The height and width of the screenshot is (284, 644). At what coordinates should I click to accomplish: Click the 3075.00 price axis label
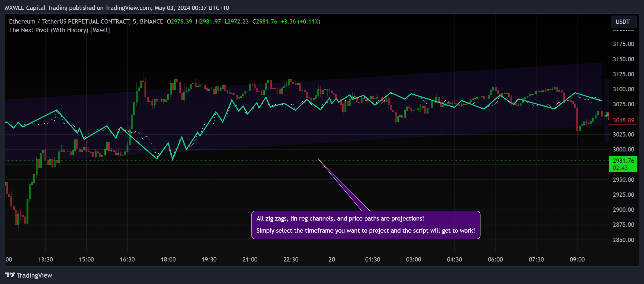point(623,104)
